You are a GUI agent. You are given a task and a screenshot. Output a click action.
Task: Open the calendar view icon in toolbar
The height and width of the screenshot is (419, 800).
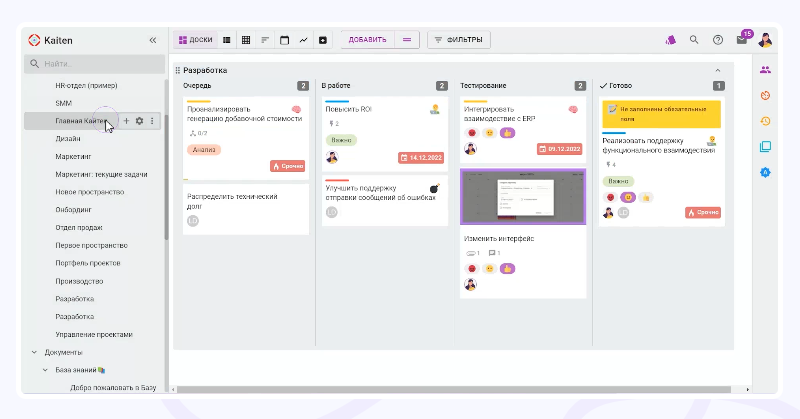click(284, 40)
